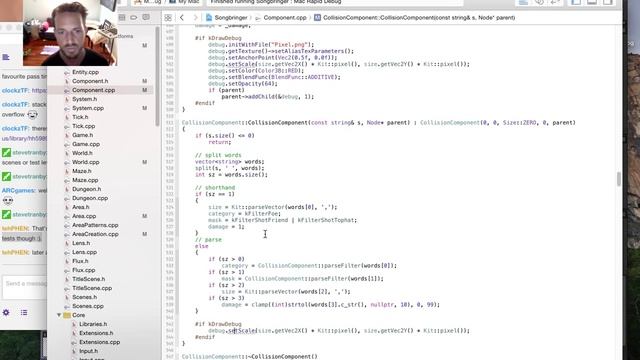Open Dungeon.h in the navigator
Image resolution: width=640 pixels, height=360 pixels.
87,189
